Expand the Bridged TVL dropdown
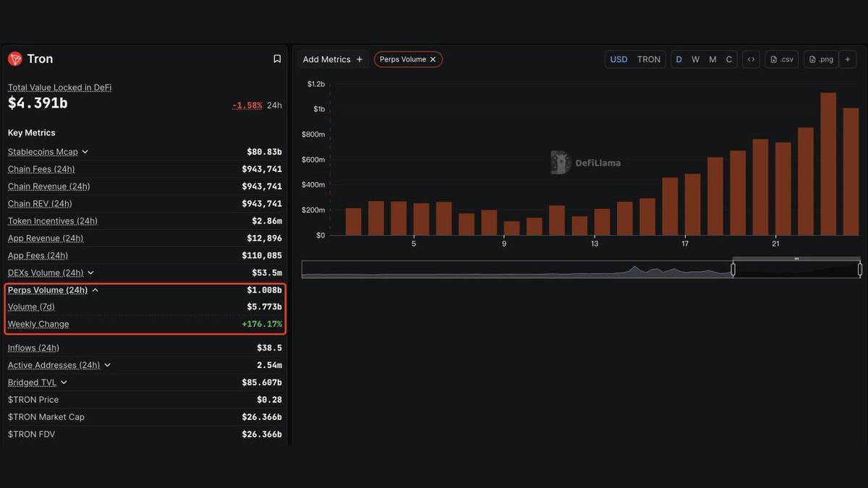The image size is (868, 488). (64, 382)
